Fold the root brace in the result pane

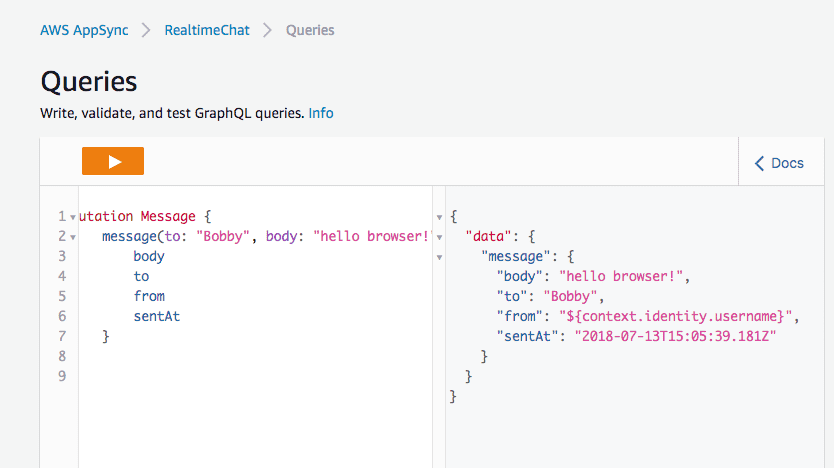[440, 217]
